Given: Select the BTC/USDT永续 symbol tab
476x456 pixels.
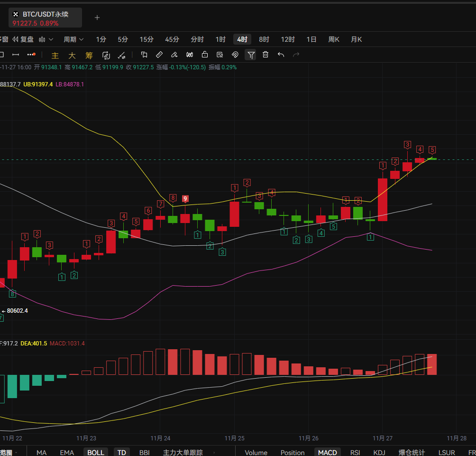Looking at the screenshot, I should 46,18.
